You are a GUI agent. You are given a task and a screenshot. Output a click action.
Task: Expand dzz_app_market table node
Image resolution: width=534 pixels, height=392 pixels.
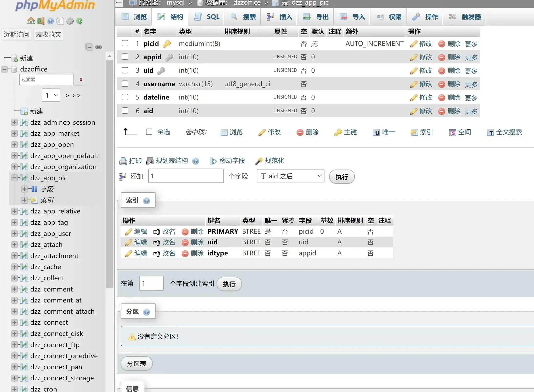tap(14, 133)
